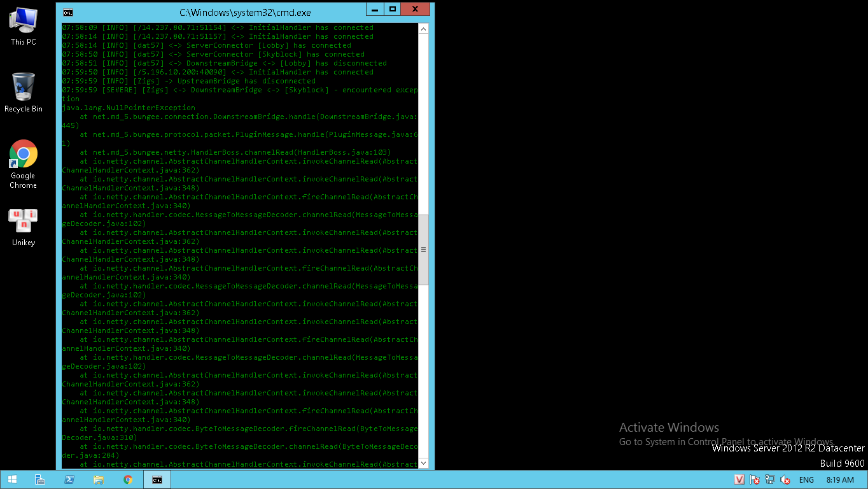868x489 pixels.
Task: Click the console scrollbar up arrow
Action: click(x=424, y=29)
